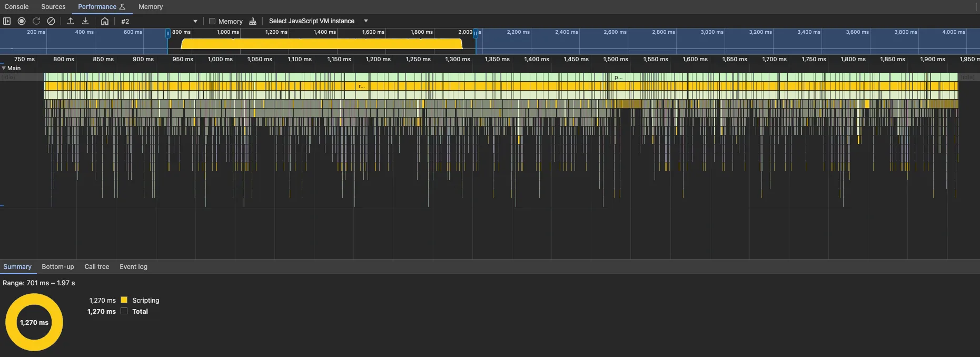Image resolution: width=980 pixels, height=357 pixels.
Task: Click the yellow Scripting color swatch
Action: click(x=124, y=300)
